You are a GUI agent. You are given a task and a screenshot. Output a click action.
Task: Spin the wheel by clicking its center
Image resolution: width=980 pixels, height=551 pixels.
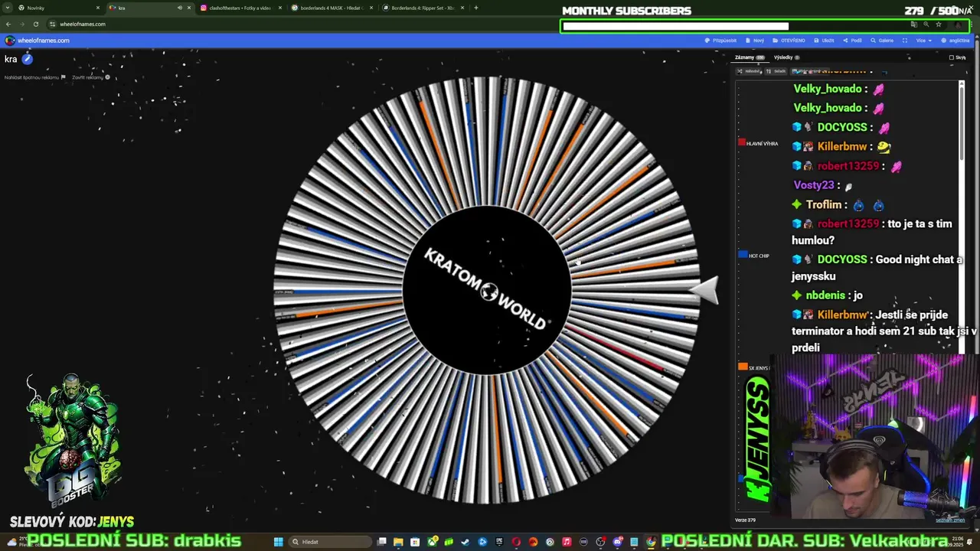point(486,291)
